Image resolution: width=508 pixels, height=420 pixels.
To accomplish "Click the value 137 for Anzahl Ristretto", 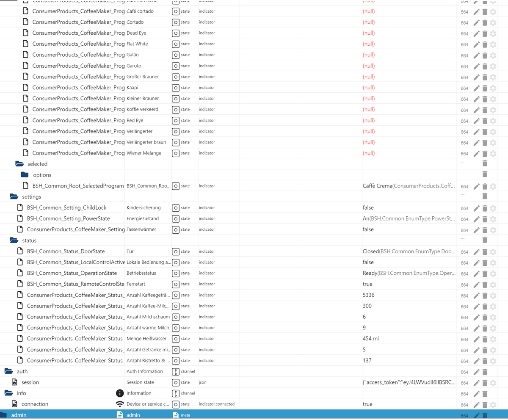I will coord(367,360).
